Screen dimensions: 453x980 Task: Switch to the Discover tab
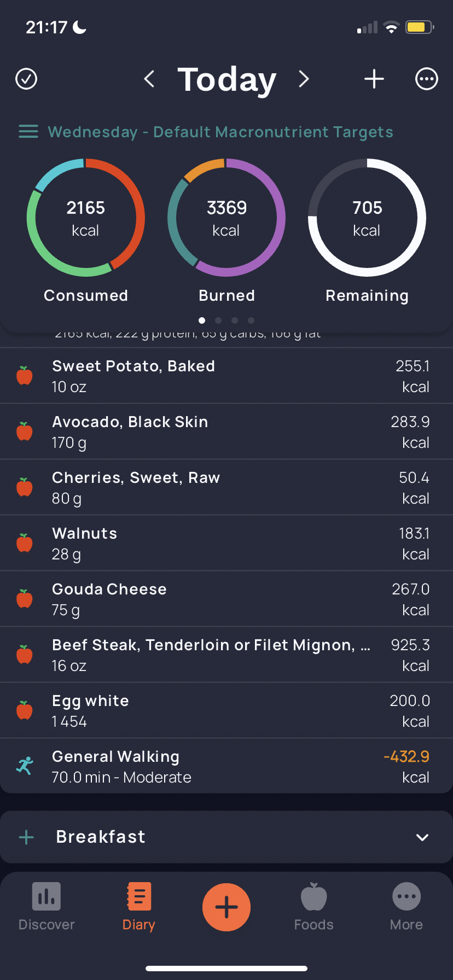[x=47, y=907]
